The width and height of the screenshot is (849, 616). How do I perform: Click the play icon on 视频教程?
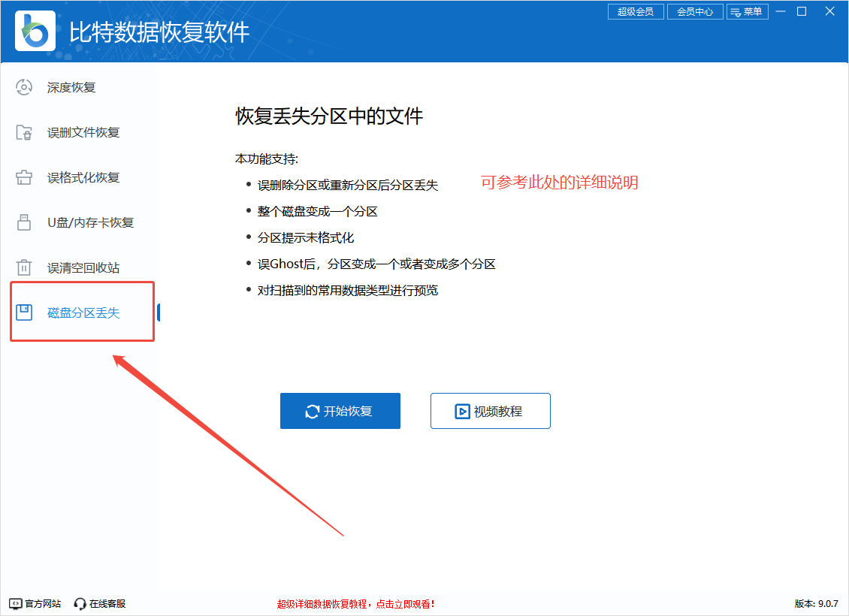pos(462,412)
